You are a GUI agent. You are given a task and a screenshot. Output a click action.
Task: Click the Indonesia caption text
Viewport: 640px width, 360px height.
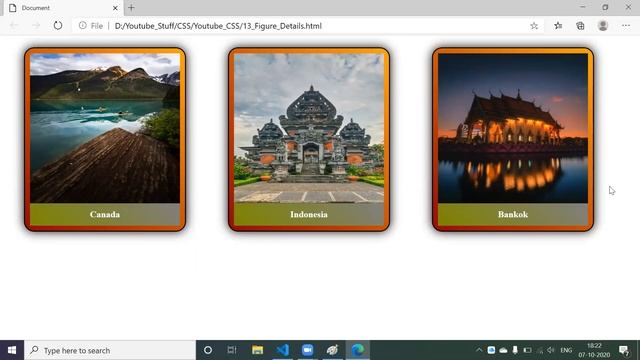309,214
